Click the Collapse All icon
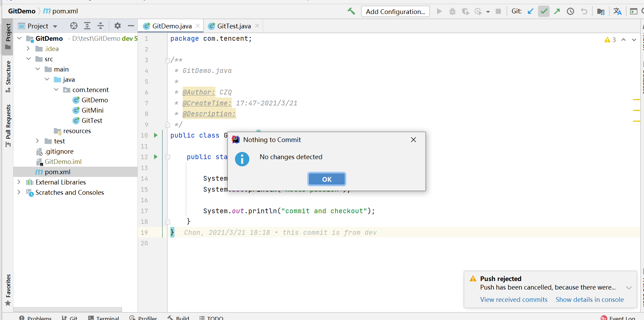Image resolution: width=644 pixels, height=320 pixels. (x=101, y=26)
